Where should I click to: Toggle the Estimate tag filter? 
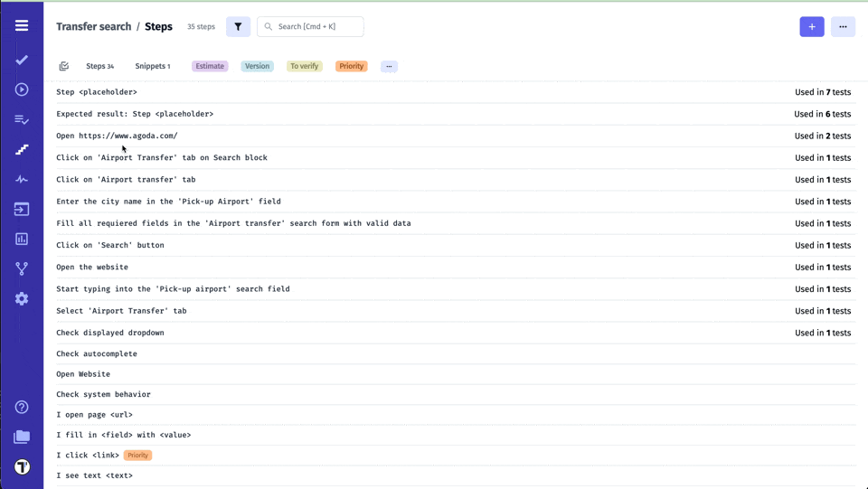point(209,66)
